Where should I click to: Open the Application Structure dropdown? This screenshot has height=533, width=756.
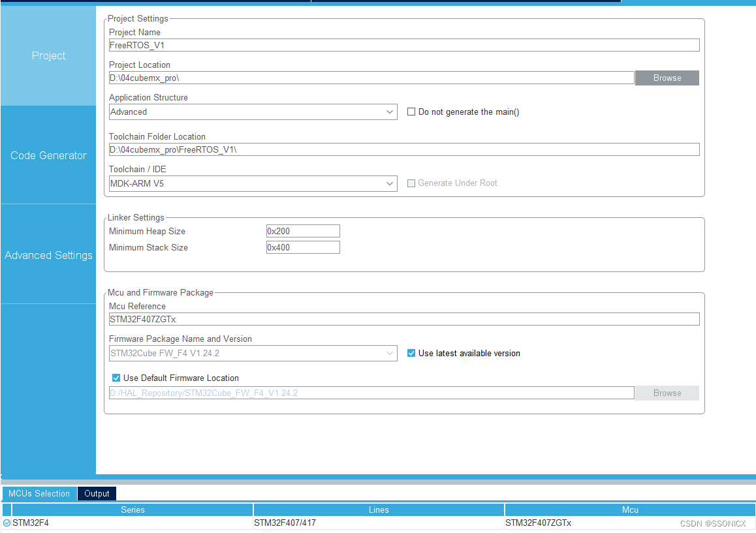pos(253,112)
